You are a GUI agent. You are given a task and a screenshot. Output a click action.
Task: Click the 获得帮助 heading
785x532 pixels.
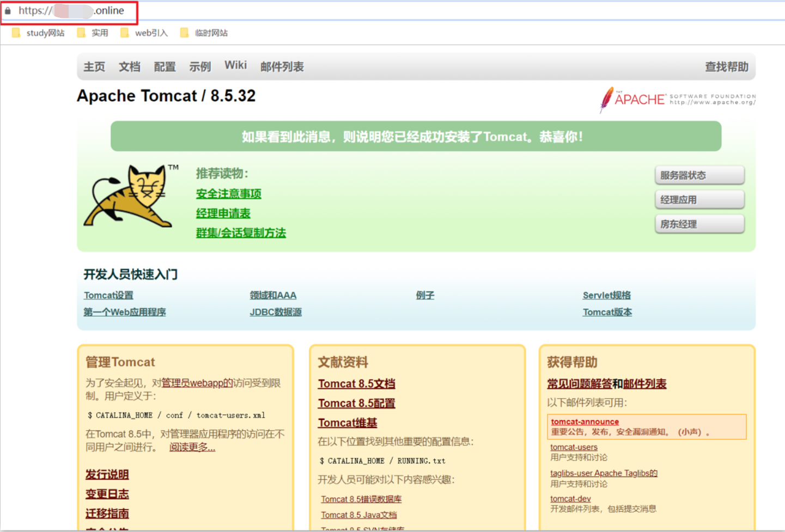572,362
